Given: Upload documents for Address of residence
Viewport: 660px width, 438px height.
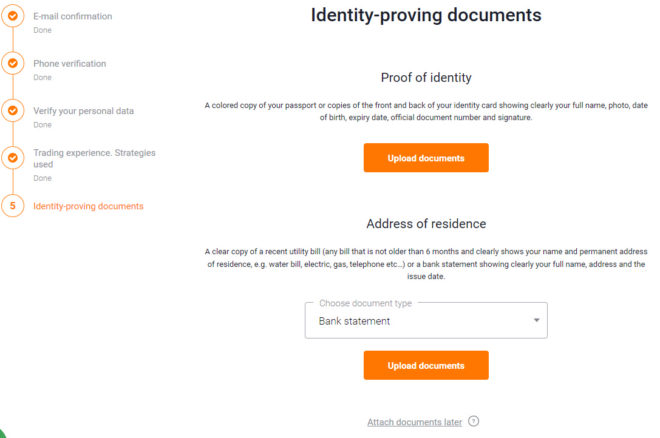Looking at the screenshot, I should 426,365.
